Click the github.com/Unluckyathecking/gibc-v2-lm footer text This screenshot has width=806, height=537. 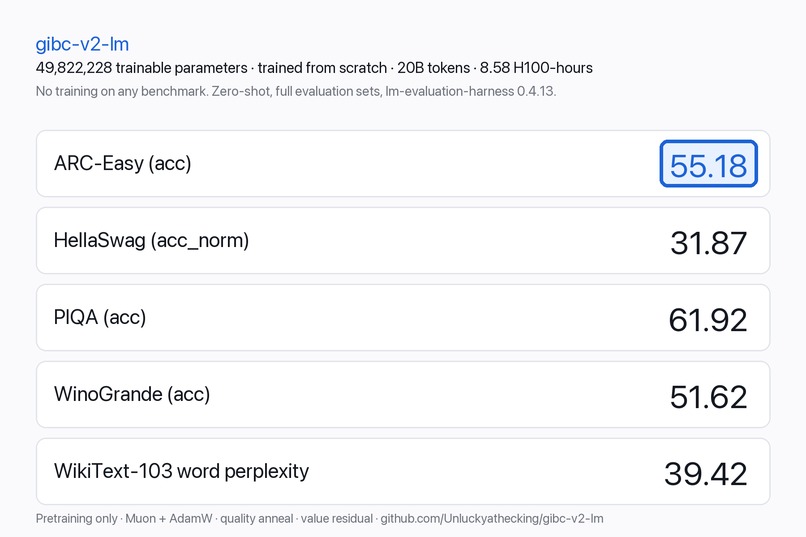pyautogui.click(x=492, y=519)
